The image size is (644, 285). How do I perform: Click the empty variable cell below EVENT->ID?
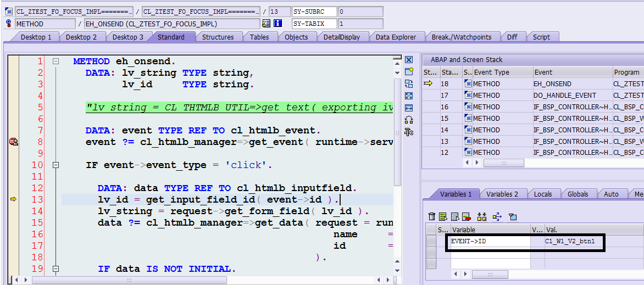point(490,252)
